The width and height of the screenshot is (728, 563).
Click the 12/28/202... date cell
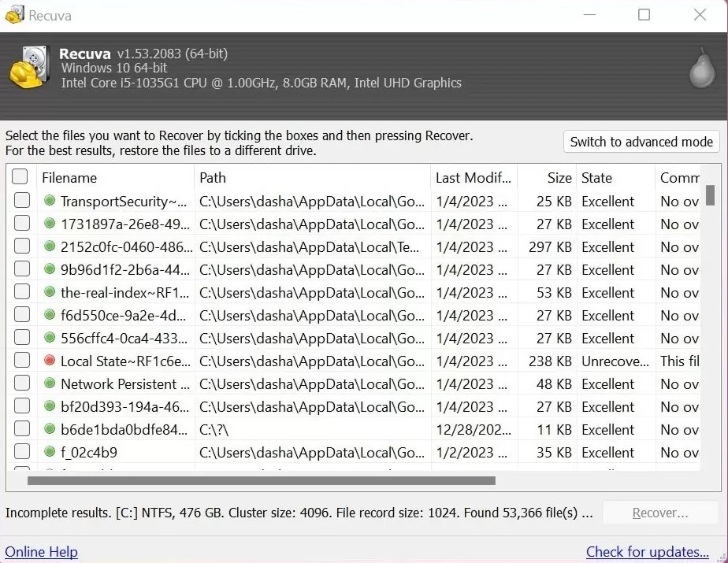[x=474, y=430]
